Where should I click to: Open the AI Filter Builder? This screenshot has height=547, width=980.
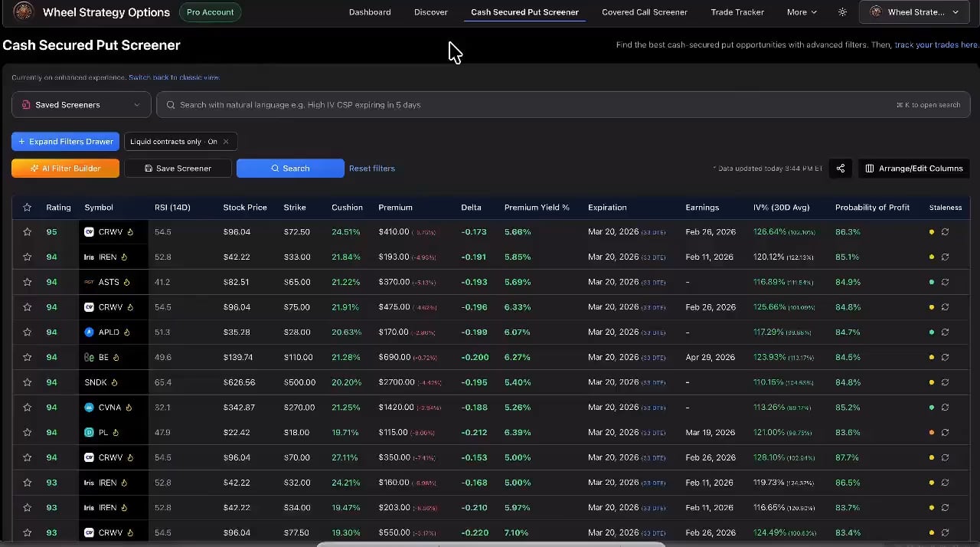(x=65, y=169)
